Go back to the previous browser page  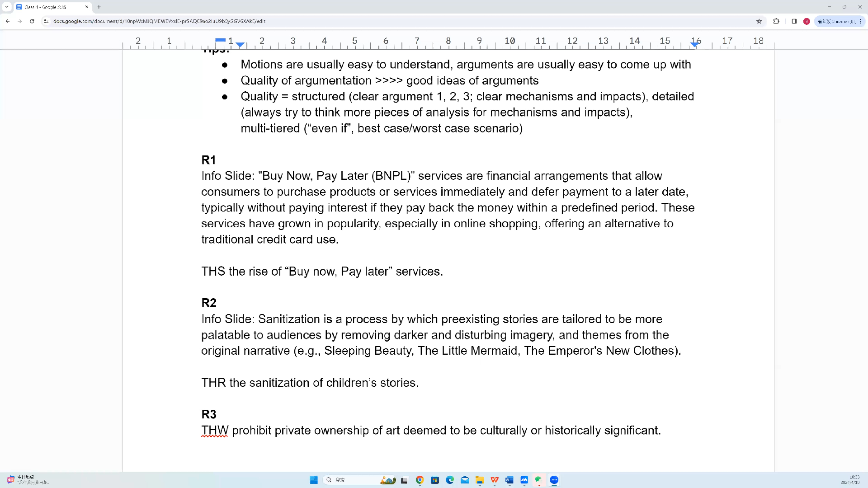tap(8, 21)
